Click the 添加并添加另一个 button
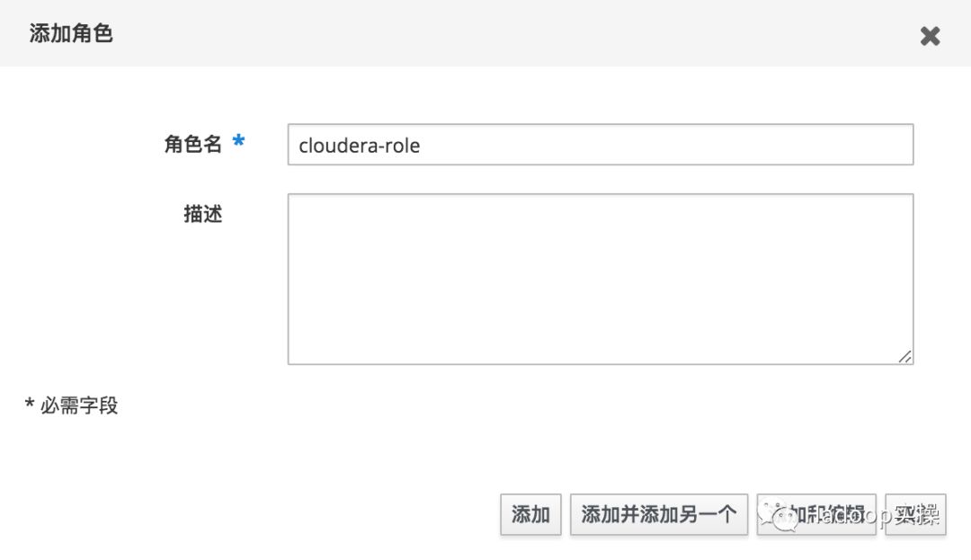This screenshot has width=971, height=560. (x=658, y=515)
